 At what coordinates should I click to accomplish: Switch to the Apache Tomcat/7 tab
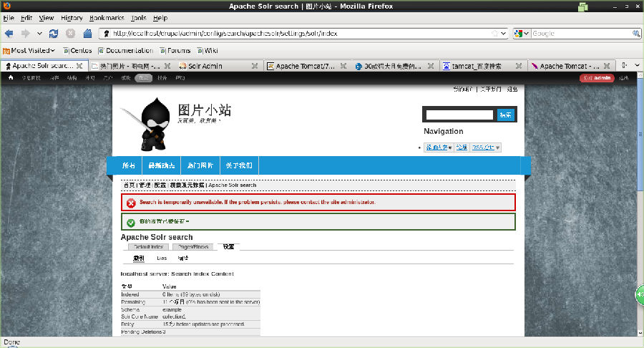click(x=306, y=66)
